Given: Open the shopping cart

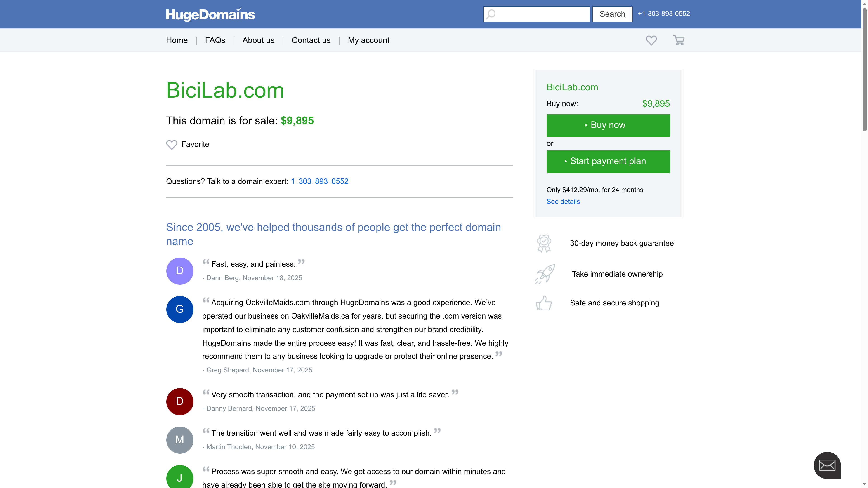Looking at the screenshot, I should pyautogui.click(x=679, y=40).
